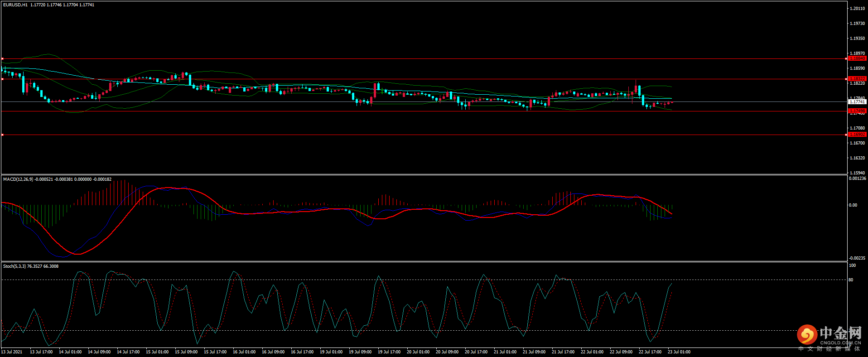Grab left-end handle of 1.16902 line
868x357 pixels.
2,135
